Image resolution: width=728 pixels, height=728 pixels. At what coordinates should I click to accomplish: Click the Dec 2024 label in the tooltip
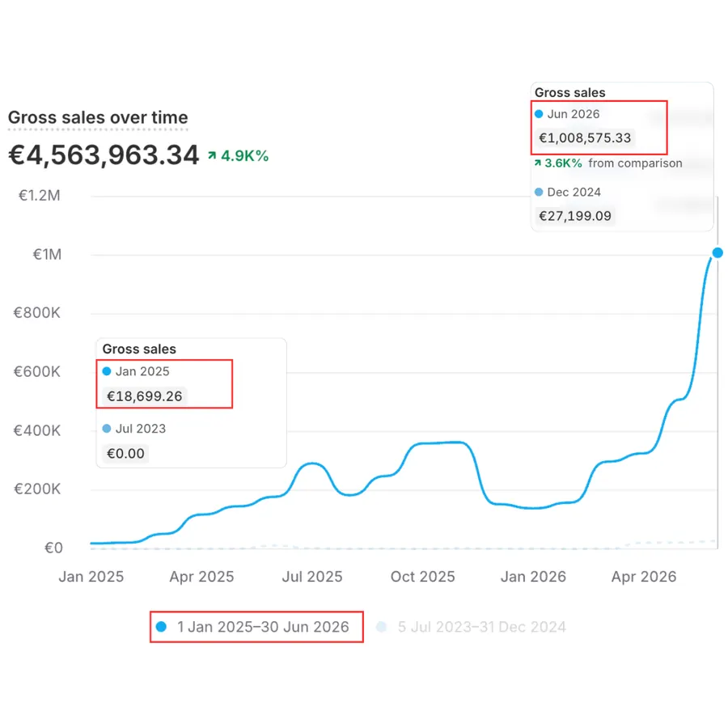[574, 193]
